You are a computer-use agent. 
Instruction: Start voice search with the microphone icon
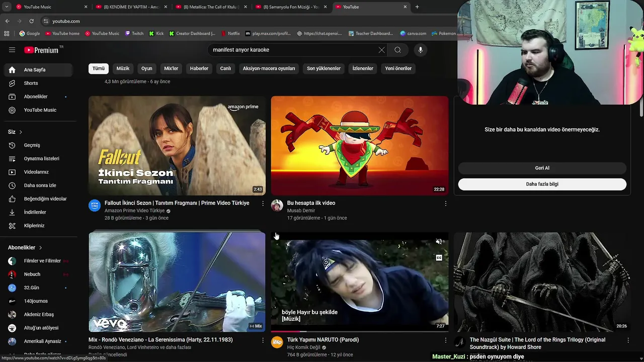[421, 50]
